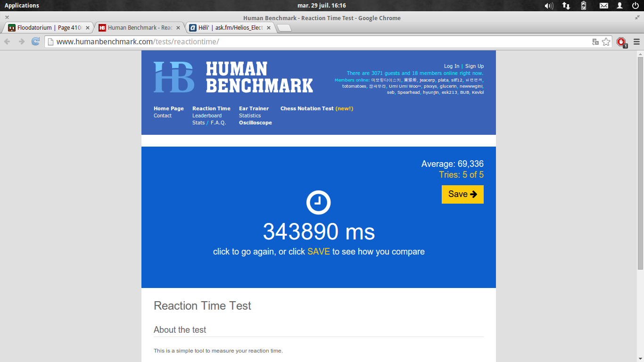Reload the page with the refresh icon

[35, 41]
